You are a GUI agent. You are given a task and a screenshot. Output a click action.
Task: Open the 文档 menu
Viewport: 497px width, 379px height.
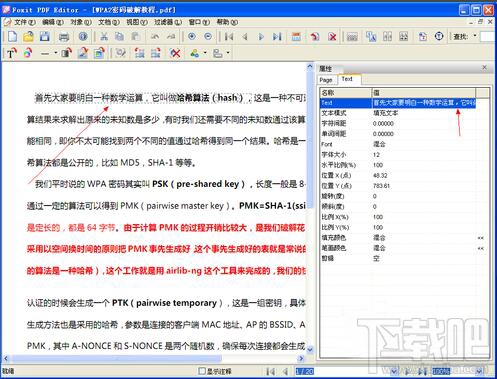[x=109, y=22]
